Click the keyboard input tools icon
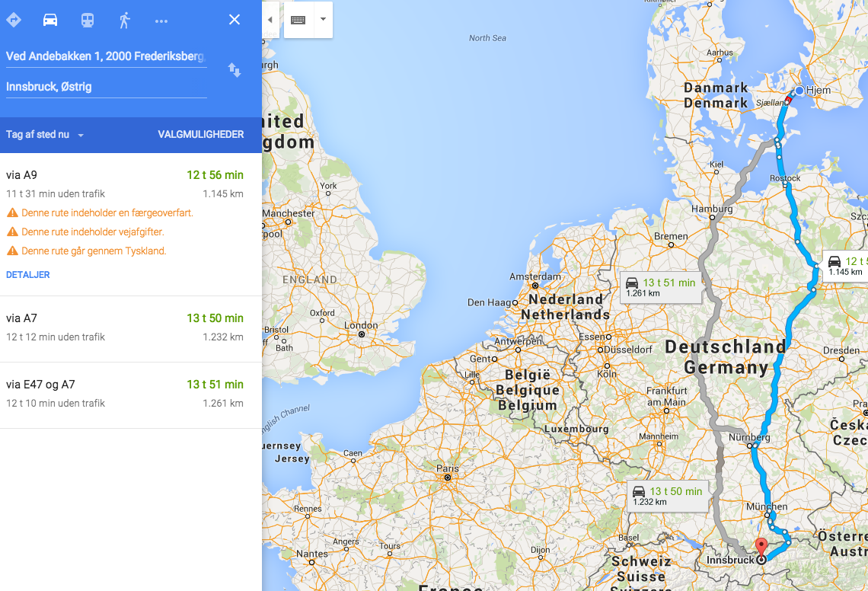Image resolution: width=868 pixels, height=591 pixels. click(x=298, y=20)
